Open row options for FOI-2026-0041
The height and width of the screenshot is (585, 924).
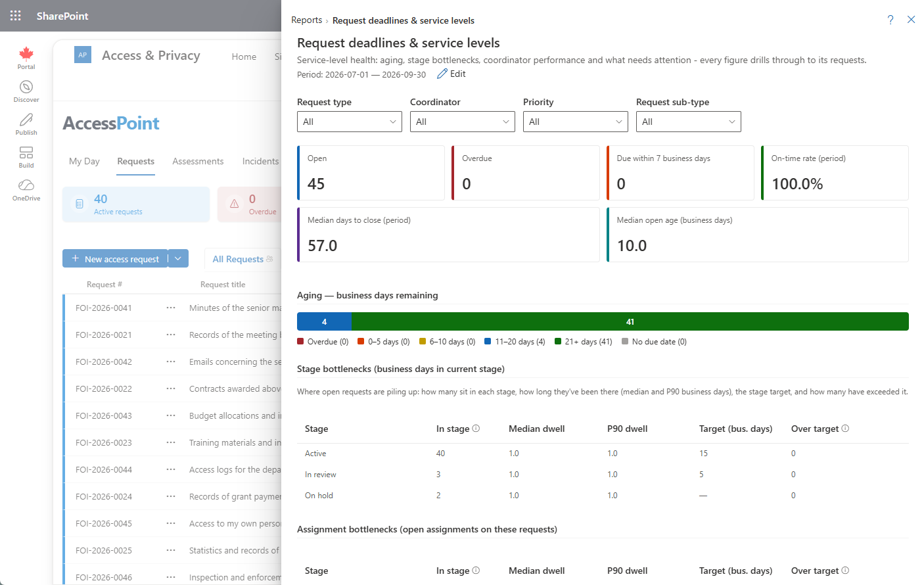click(x=171, y=308)
